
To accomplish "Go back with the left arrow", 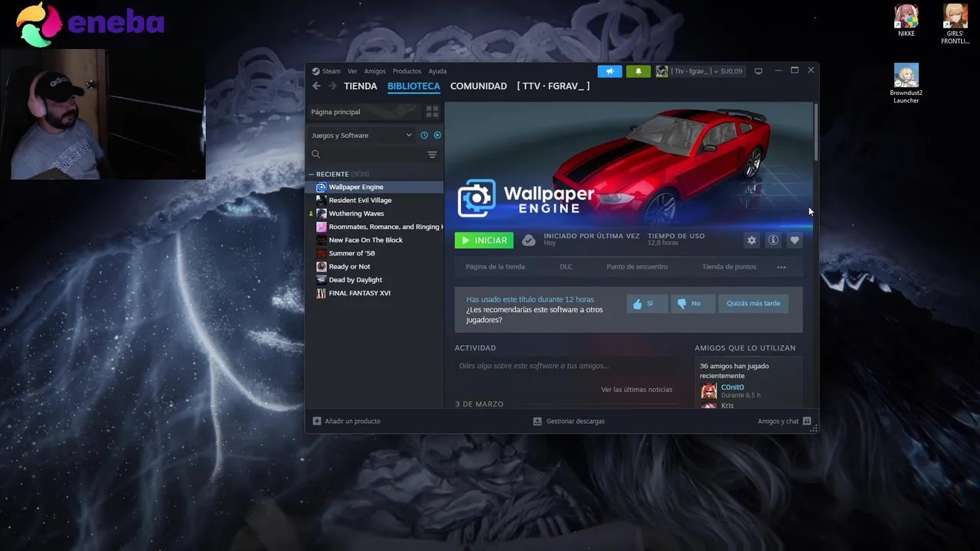I will click(x=316, y=86).
